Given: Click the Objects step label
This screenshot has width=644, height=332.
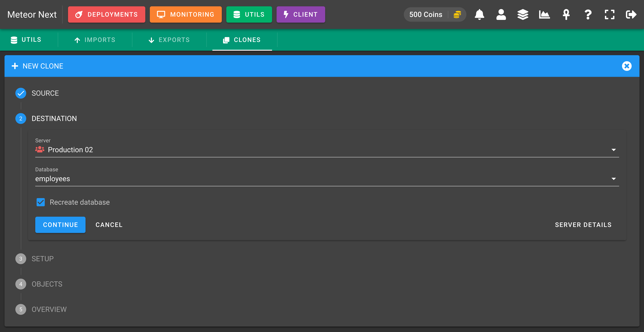Looking at the screenshot, I should pos(47,284).
